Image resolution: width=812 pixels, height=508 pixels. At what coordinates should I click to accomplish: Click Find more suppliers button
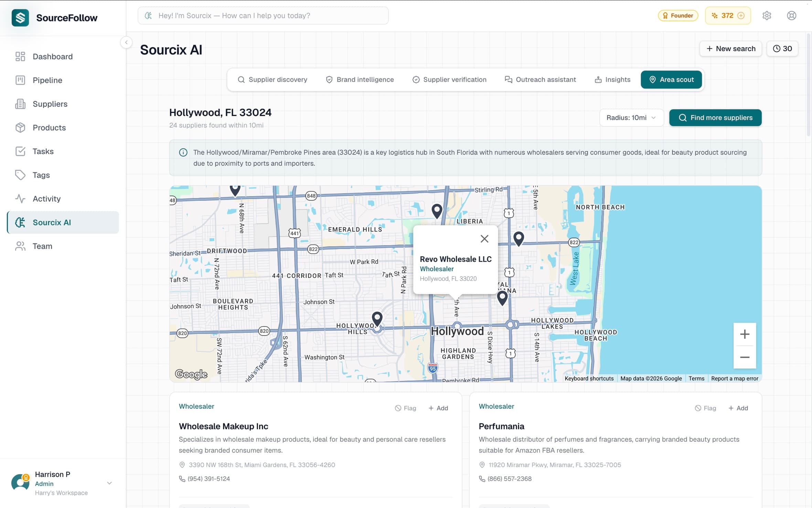[x=715, y=118]
